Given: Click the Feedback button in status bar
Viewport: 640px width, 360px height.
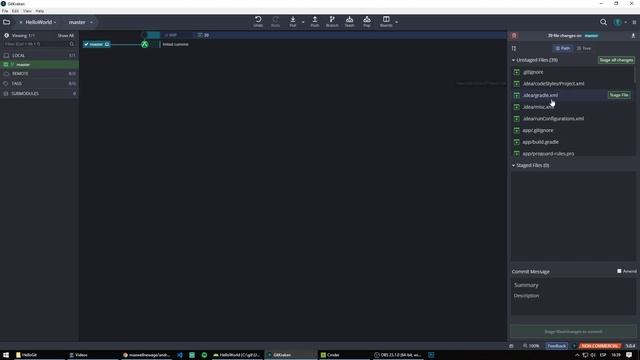Looking at the screenshot, I should tap(557, 346).
